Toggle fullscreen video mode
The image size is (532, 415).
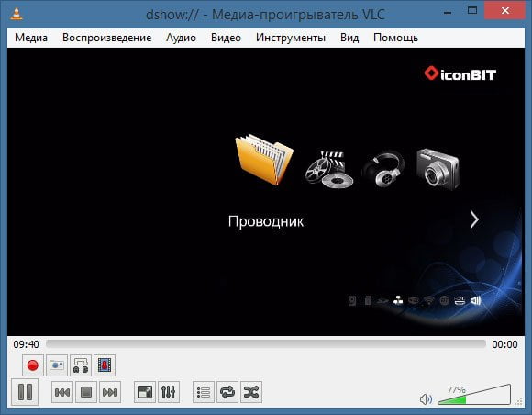click(145, 392)
